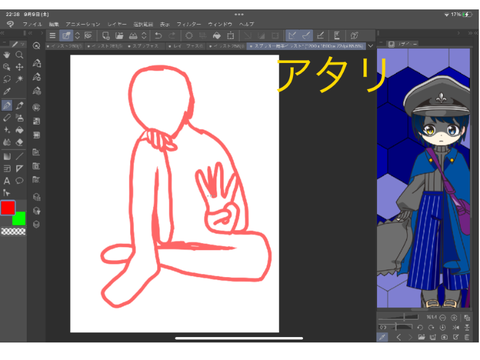Select the Straight line figure tool

20,156
